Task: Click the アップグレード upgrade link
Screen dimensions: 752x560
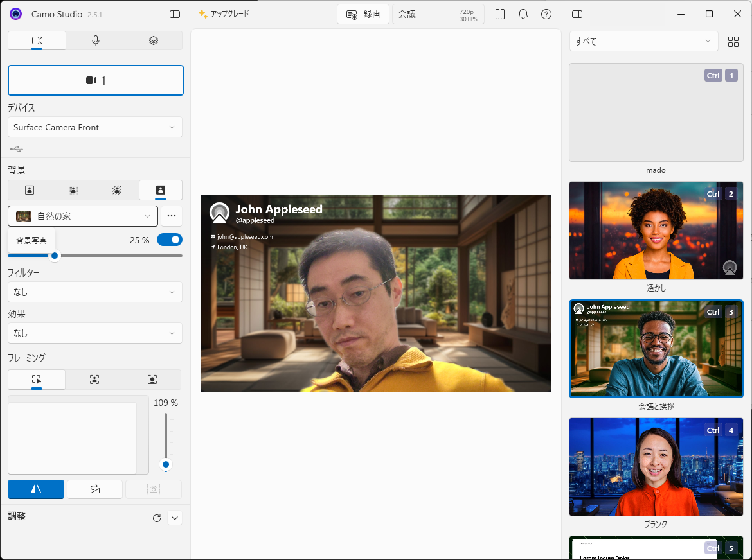Action: 224,14
